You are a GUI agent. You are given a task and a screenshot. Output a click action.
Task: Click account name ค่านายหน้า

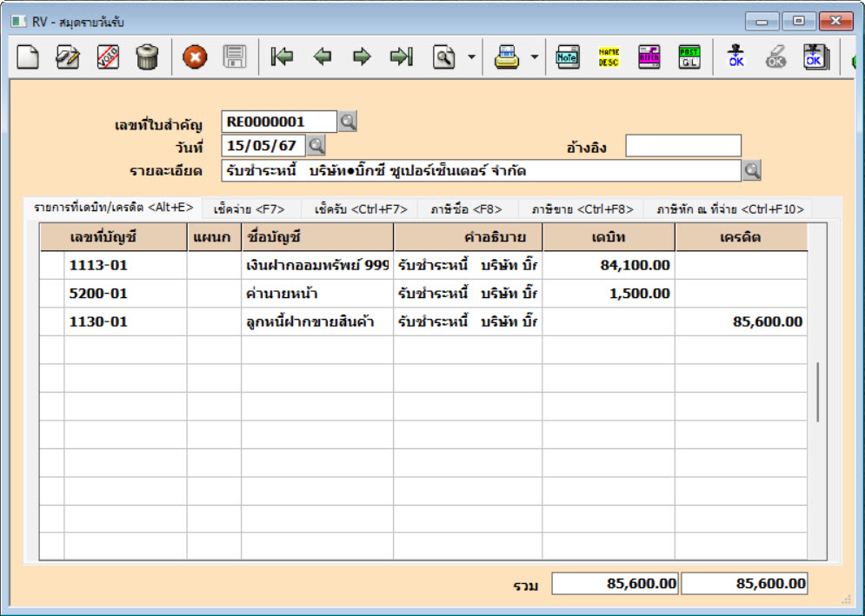click(x=317, y=294)
